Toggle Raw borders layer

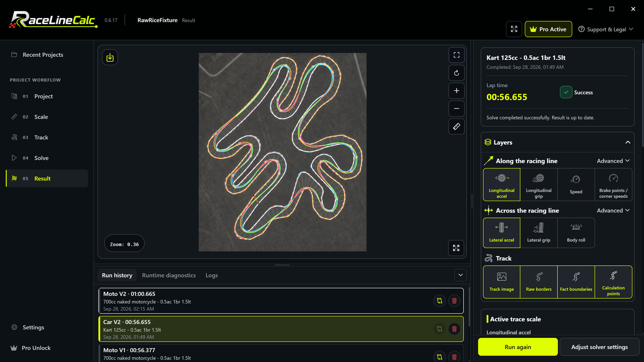point(539,282)
